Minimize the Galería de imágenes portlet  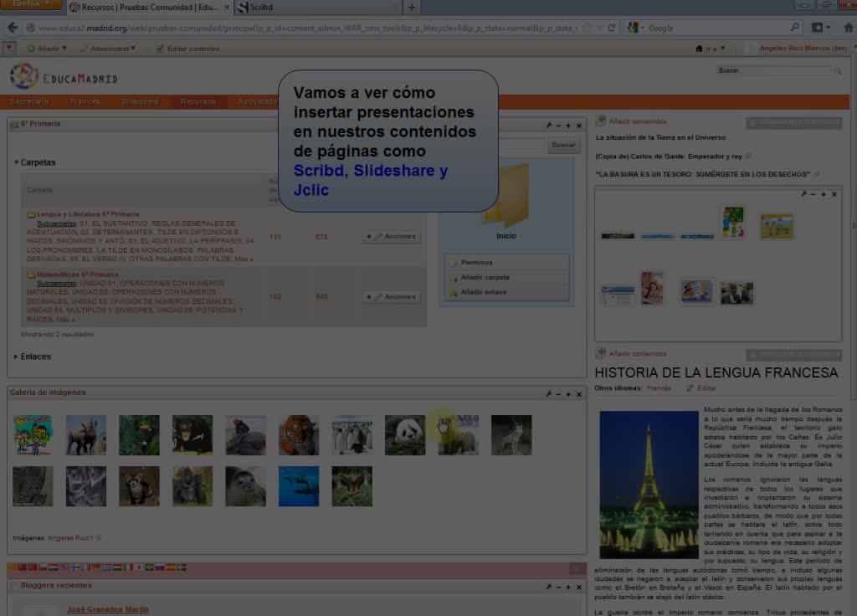(558, 394)
